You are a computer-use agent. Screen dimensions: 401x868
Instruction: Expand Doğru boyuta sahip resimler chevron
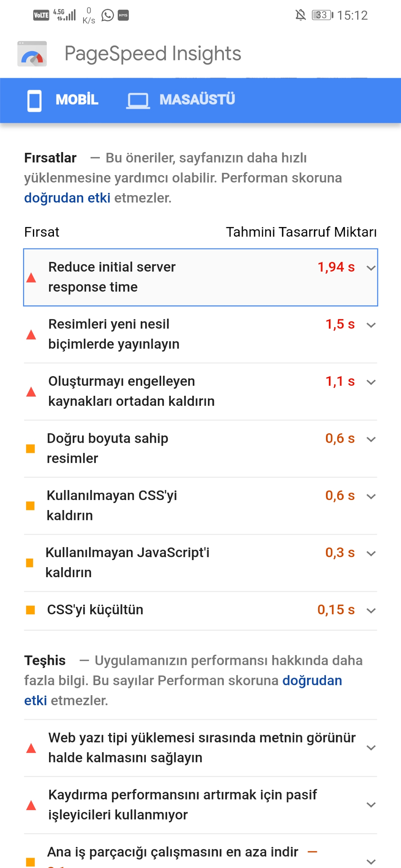[371, 439]
